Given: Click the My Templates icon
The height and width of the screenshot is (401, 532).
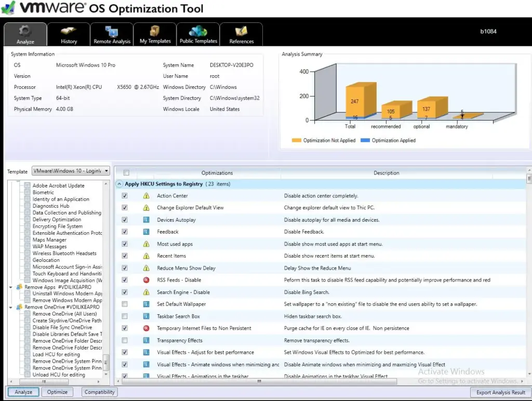Looking at the screenshot, I should 155,31.
